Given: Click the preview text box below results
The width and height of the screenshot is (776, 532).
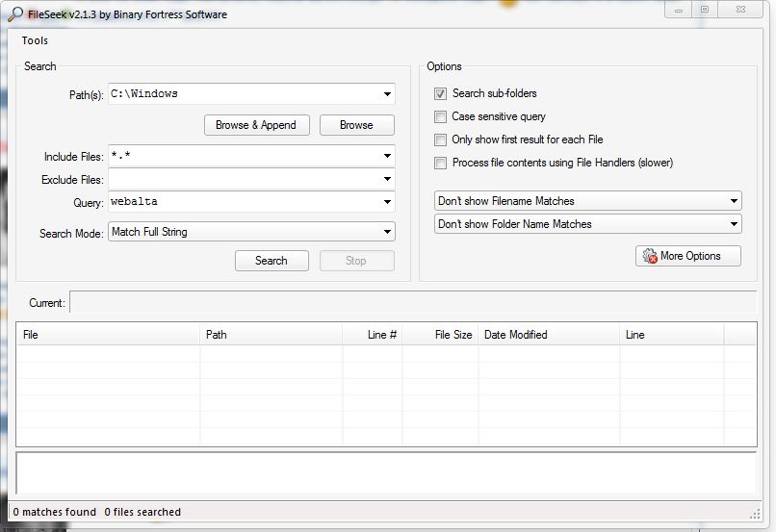Looking at the screenshot, I should (x=386, y=472).
